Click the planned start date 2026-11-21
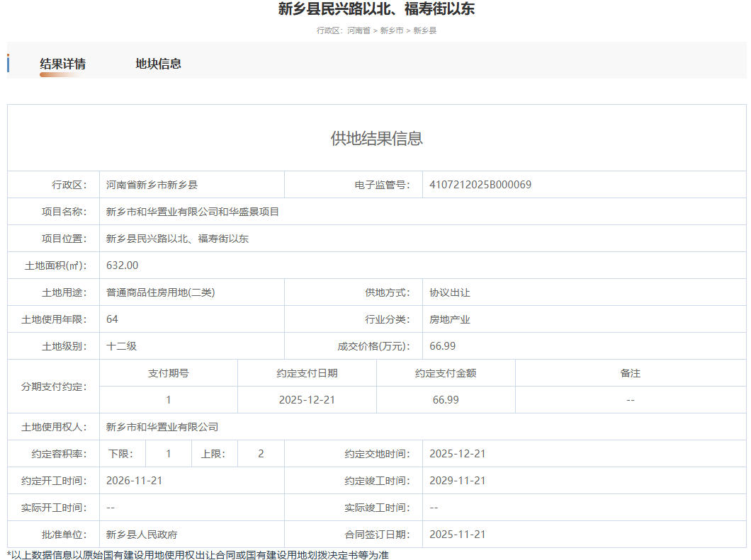Viewport: 751px width, 560px height. (135, 481)
